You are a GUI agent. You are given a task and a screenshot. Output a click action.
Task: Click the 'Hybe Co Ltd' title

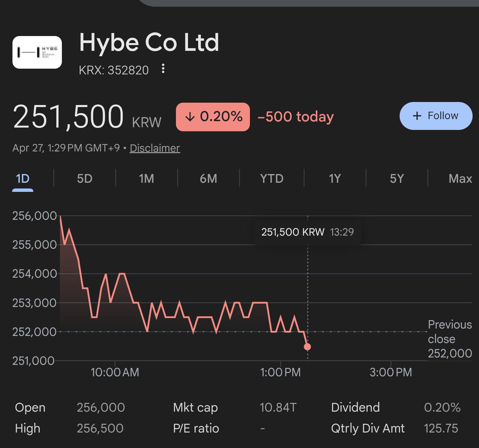point(149,43)
